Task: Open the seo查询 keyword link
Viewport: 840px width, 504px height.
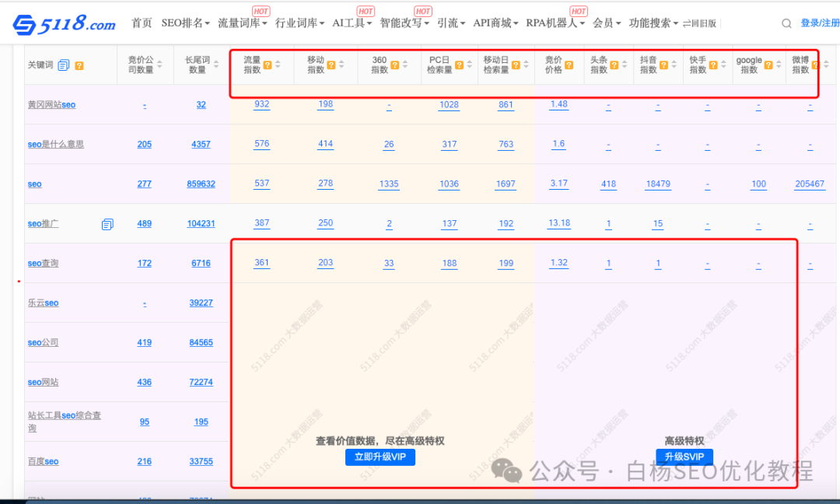Action: coord(42,263)
